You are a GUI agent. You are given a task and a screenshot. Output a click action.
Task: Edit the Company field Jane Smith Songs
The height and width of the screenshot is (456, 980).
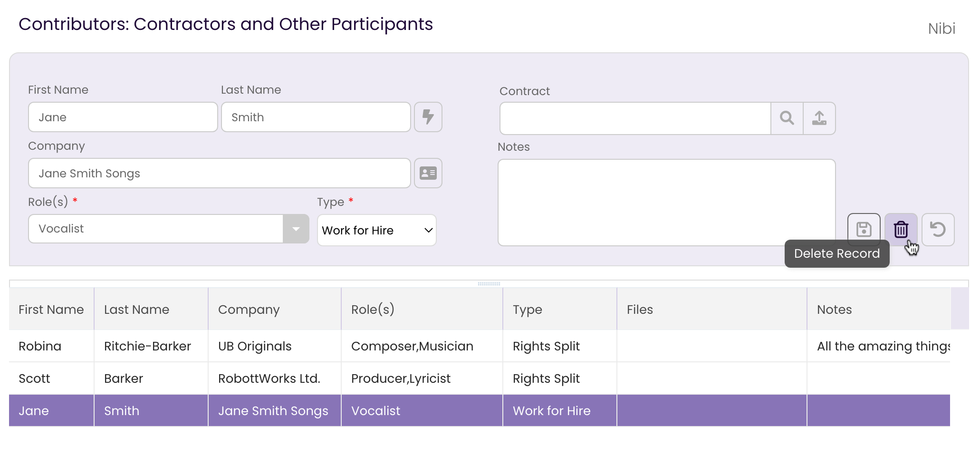220,173
